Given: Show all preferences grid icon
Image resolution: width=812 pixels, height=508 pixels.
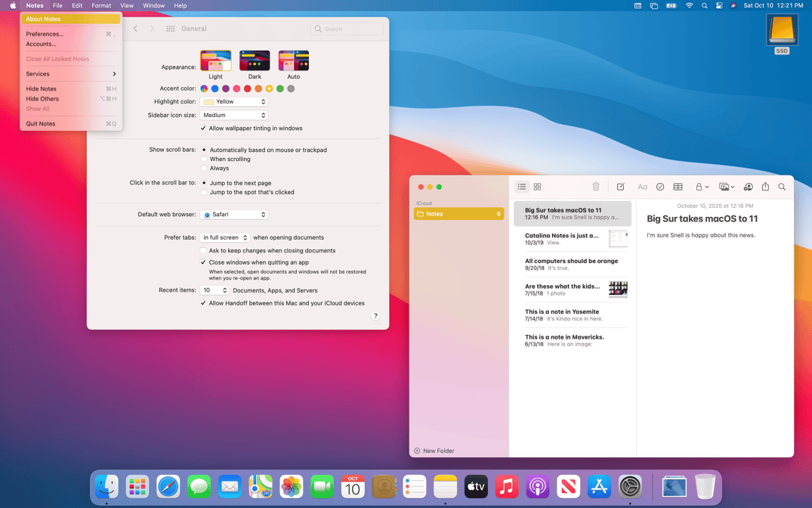Looking at the screenshot, I should pyautogui.click(x=171, y=29).
